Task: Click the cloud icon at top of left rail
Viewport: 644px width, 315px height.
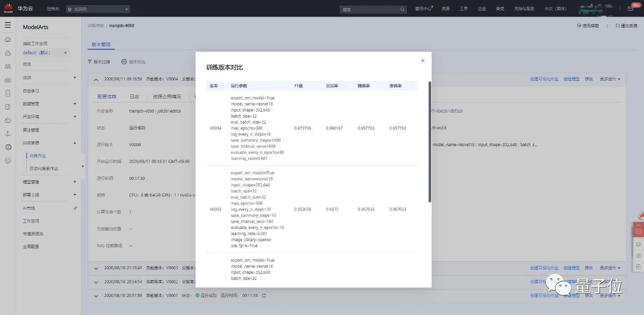Action: click(x=8, y=40)
